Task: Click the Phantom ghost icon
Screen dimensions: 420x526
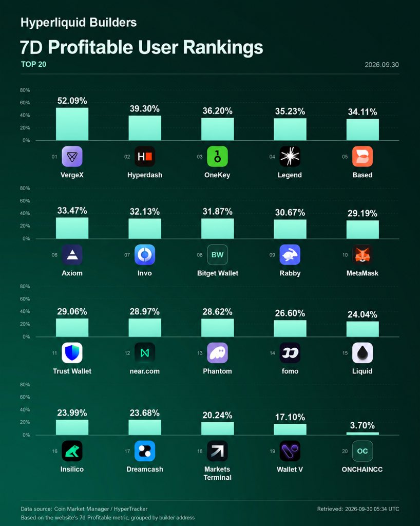Action: (218, 352)
